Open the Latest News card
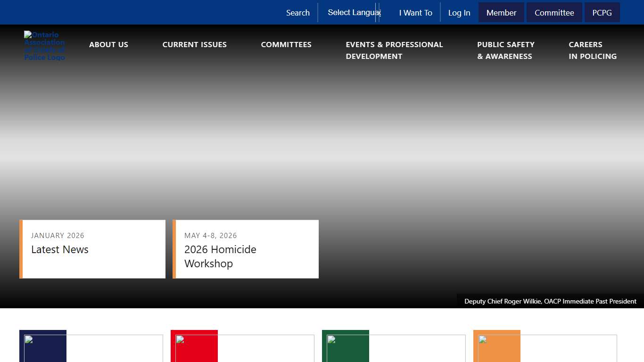This screenshot has width=644, height=362. (92, 249)
